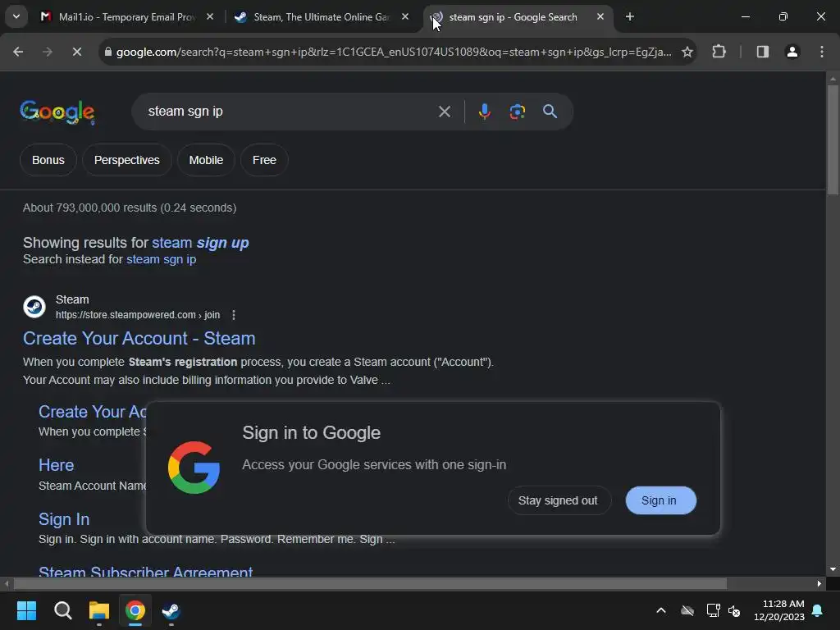Open the 'Create Your Ac…' sitelink
Viewport: 840px width, 630px height.
pyautogui.click(x=92, y=412)
